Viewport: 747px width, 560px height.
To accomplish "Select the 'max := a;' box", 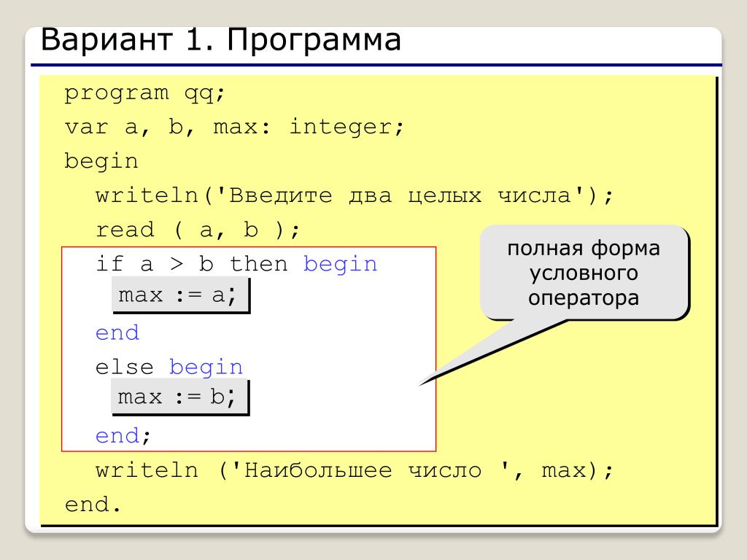I will (181, 295).
